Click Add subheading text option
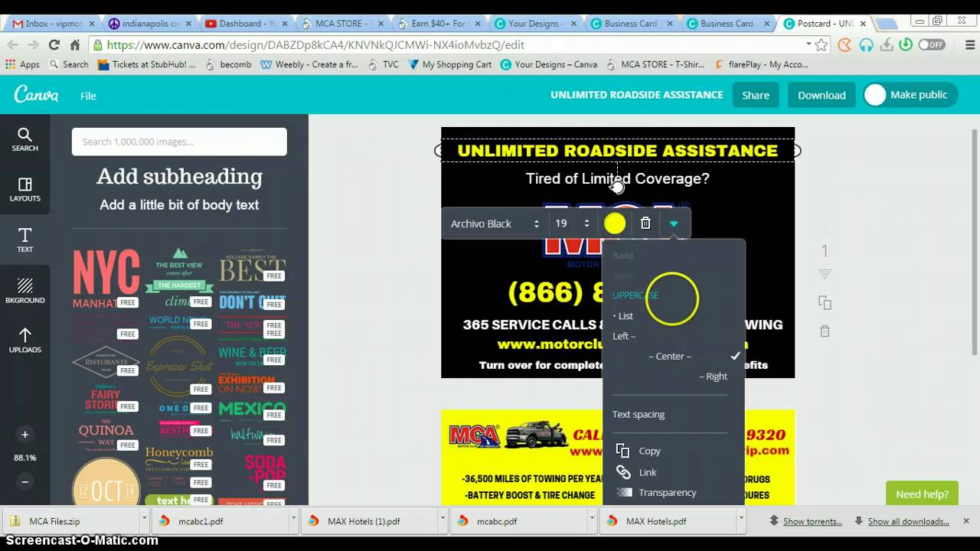This screenshot has height=551, width=980. click(179, 177)
